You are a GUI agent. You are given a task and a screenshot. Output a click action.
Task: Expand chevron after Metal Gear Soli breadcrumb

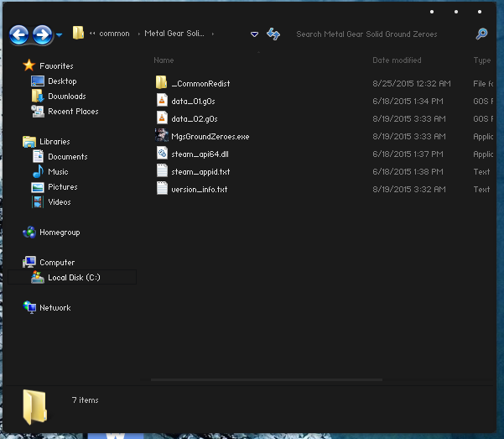click(x=213, y=34)
